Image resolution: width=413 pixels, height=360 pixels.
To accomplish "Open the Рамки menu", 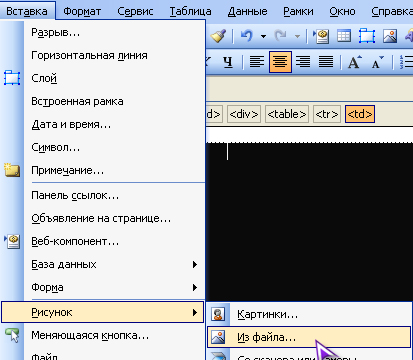I will (298, 11).
